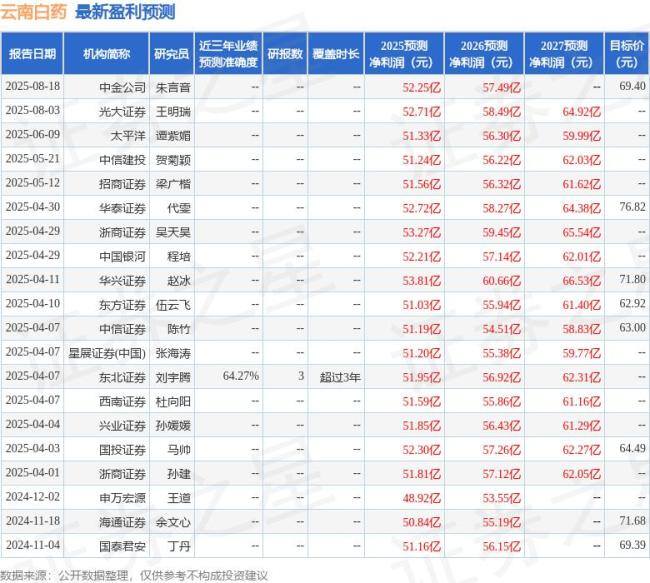Click target price 69.39
Screen dimensions: 650x583
(x=632, y=545)
